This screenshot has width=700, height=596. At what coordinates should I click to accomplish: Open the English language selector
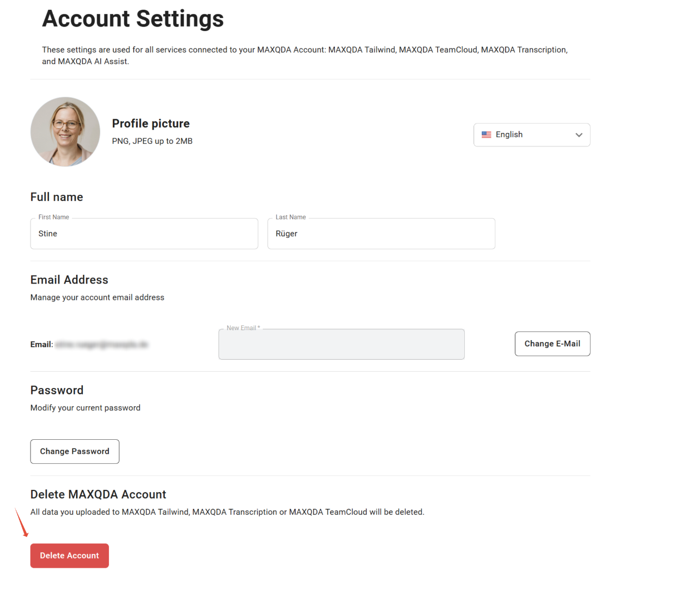coord(532,135)
